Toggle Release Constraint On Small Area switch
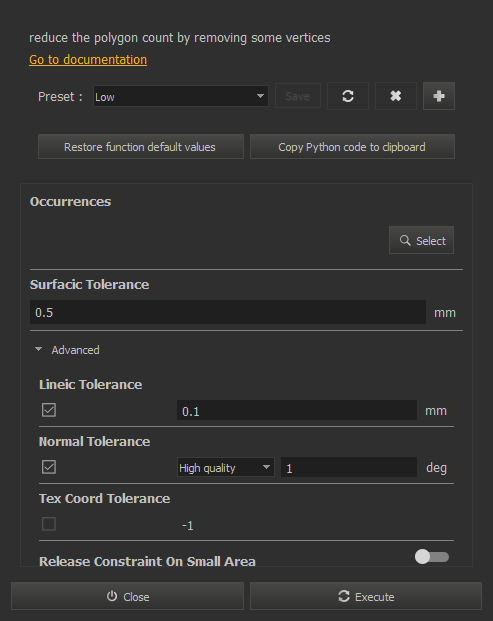493x621 pixels. point(432,557)
